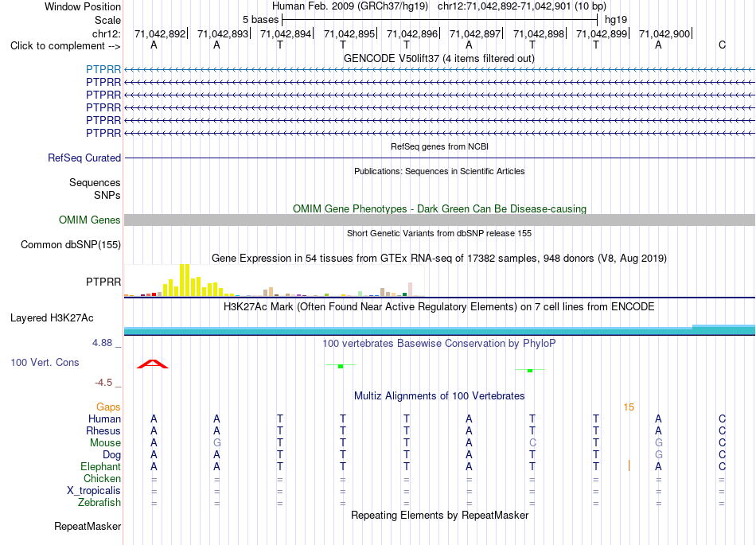Click the 'Human Feb. 2009 (GRCh37/hg19)' assembly text
This screenshot has width=756, height=545.
tap(350, 6)
